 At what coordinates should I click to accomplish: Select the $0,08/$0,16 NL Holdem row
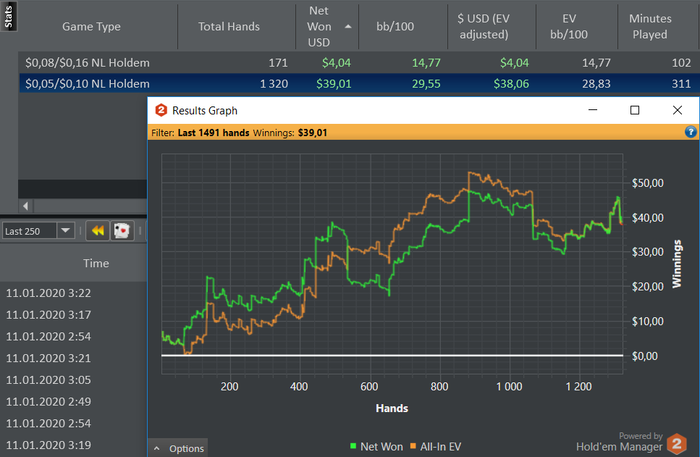[359, 63]
